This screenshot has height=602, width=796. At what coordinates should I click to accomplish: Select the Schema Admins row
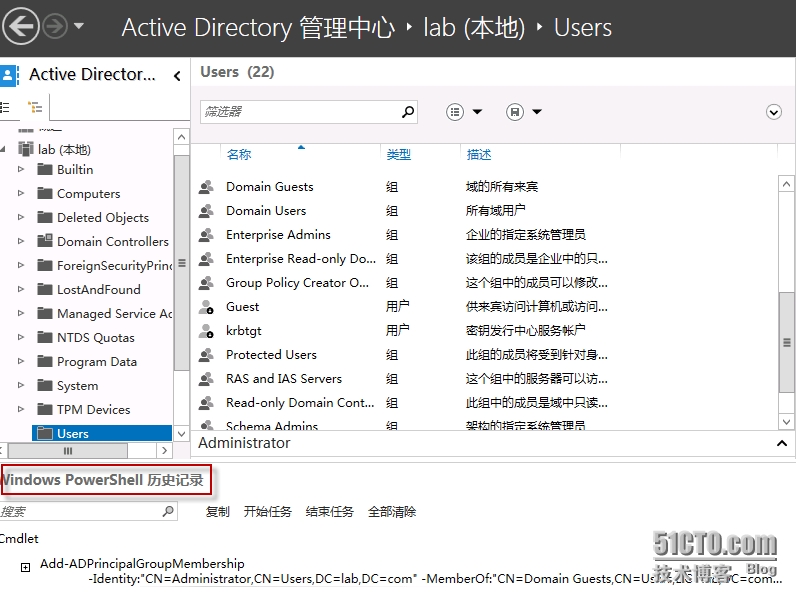click(x=483, y=425)
